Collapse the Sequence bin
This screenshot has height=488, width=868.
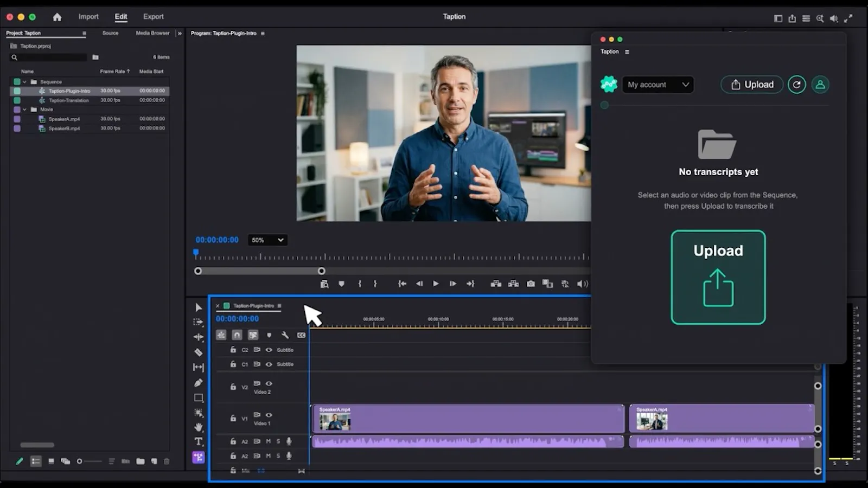pyautogui.click(x=24, y=82)
